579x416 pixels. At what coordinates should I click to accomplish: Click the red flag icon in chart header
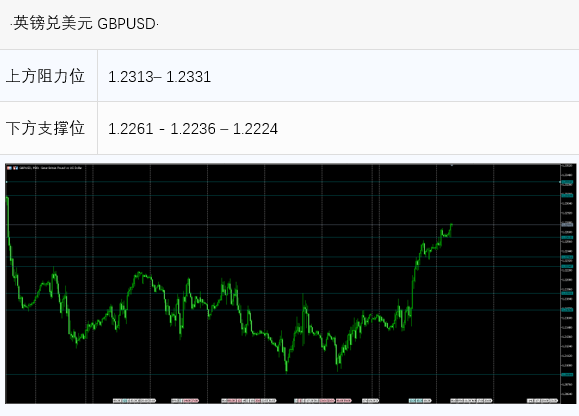coord(9,168)
